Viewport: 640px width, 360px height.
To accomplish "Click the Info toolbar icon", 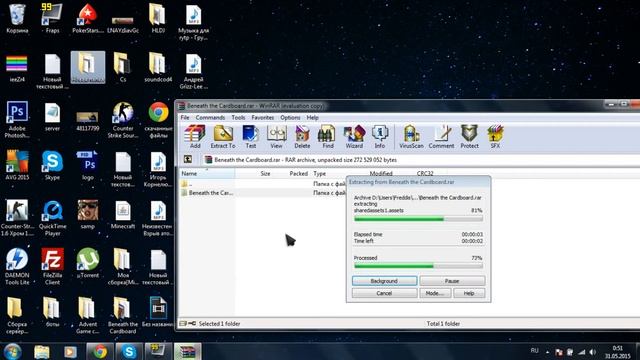I will pyautogui.click(x=380, y=137).
